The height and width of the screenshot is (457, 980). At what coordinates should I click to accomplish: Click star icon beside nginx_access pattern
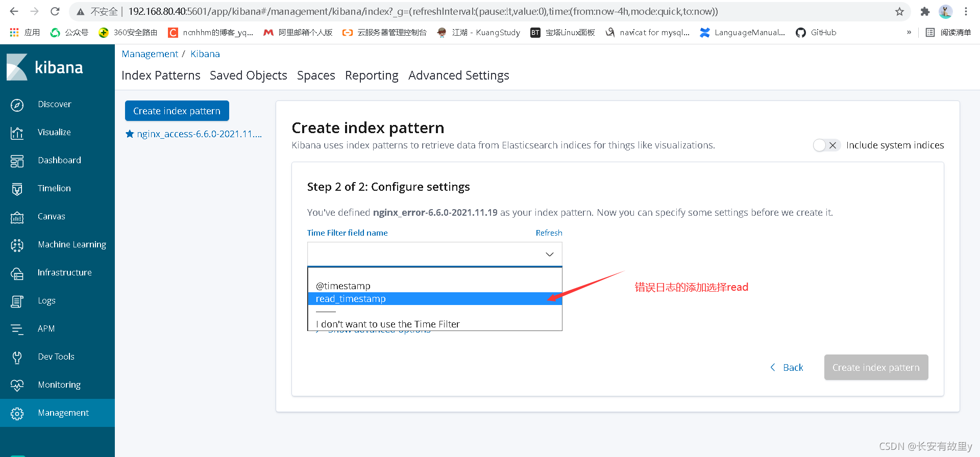[130, 134]
